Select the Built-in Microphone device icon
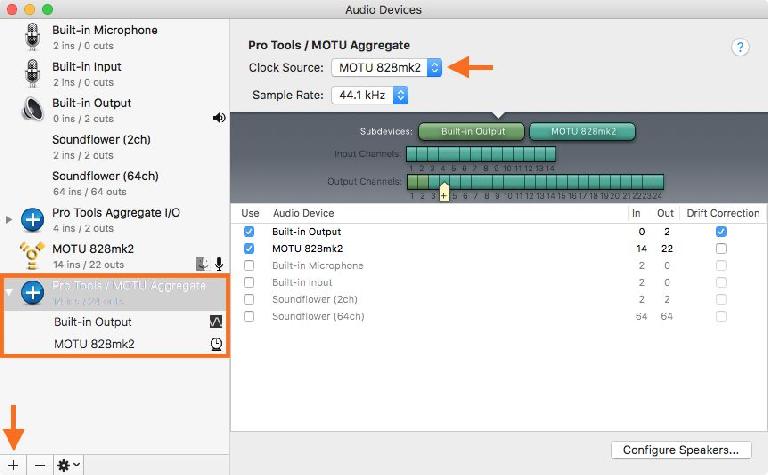768x475 pixels. pos(32,36)
